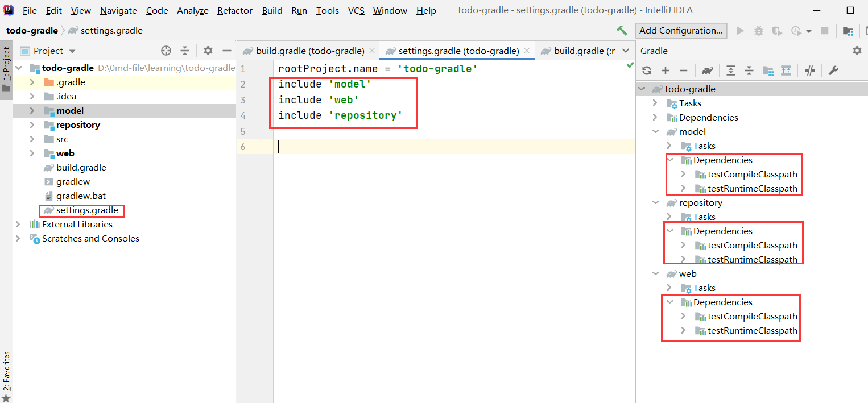Click the Add Configuration button
Image resolution: width=868 pixels, height=403 pixels.
(x=681, y=31)
